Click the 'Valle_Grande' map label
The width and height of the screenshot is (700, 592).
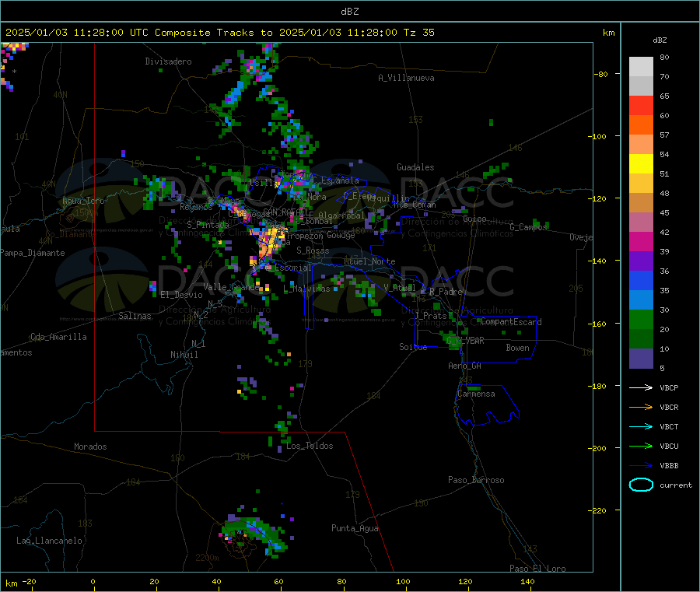(x=231, y=287)
